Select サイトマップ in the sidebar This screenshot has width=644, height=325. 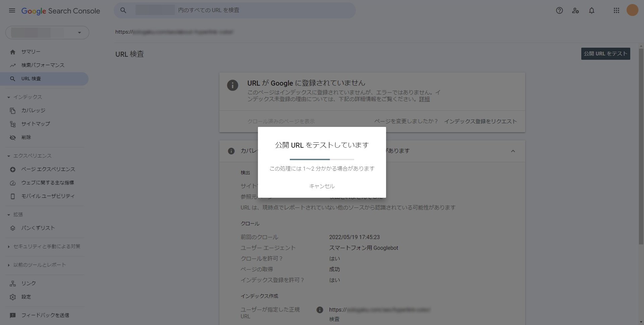(36, 124)
